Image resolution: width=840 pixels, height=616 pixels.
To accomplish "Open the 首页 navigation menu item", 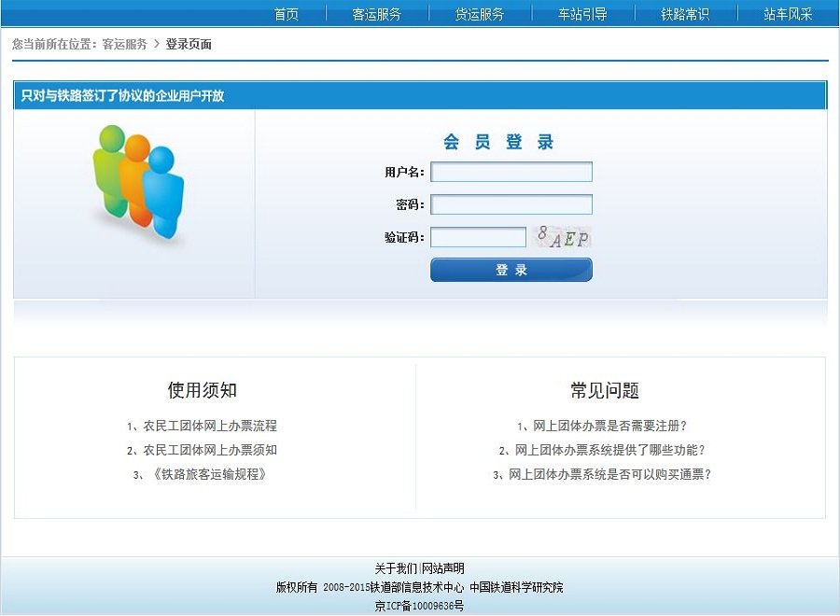I will [x=287, y=14].
